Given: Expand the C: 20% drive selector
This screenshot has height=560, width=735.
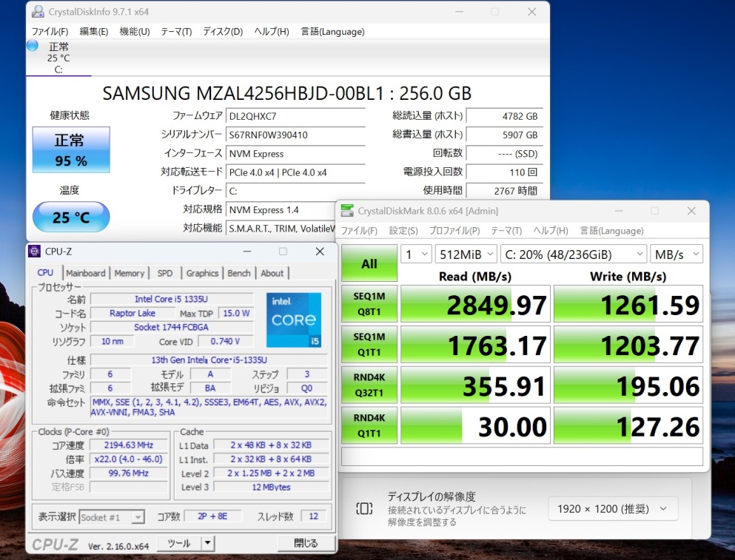Looking at the screenshot, I should tap(574, 254).
